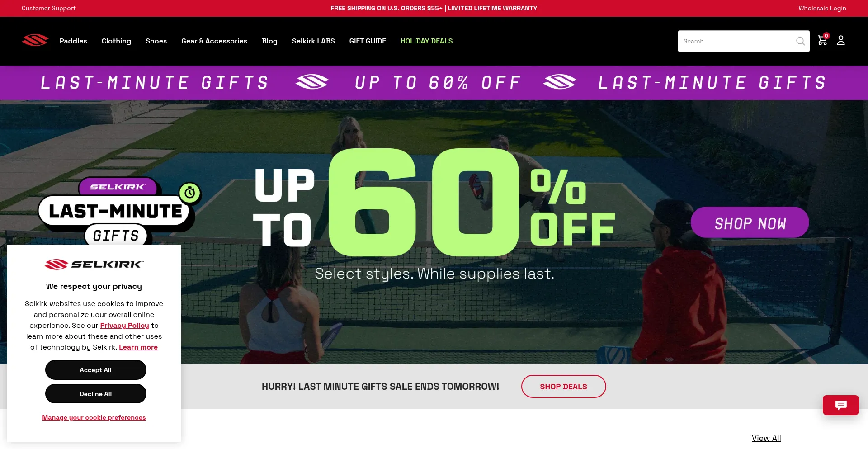Viewport: 868px width, 449px height.
Task: Go to HOLIDAY DEALS page
Action: 426,41
